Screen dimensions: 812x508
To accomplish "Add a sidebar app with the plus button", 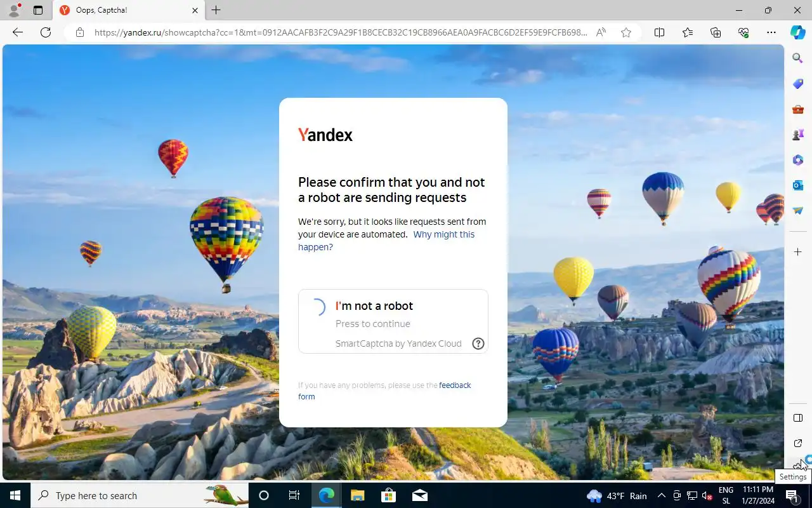I will (798, 252).
